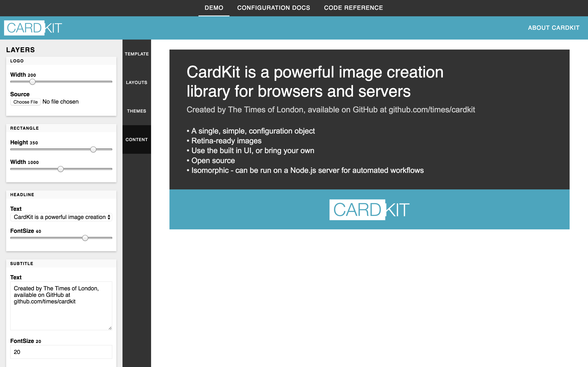Open ABOUT CARDKIT
The image size is (588, 367).
point(553,28)
